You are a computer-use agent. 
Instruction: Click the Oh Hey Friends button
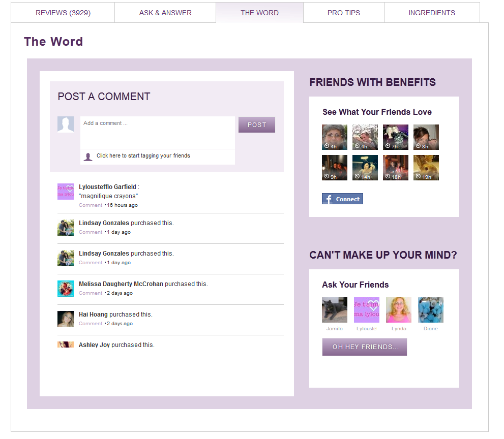coord(364,347)
